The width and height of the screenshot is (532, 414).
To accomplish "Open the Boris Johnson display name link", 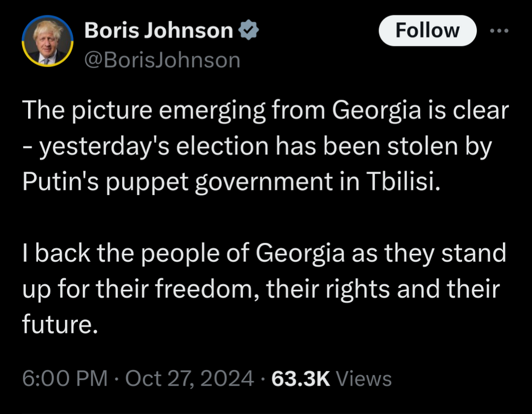I will [158, 31].
